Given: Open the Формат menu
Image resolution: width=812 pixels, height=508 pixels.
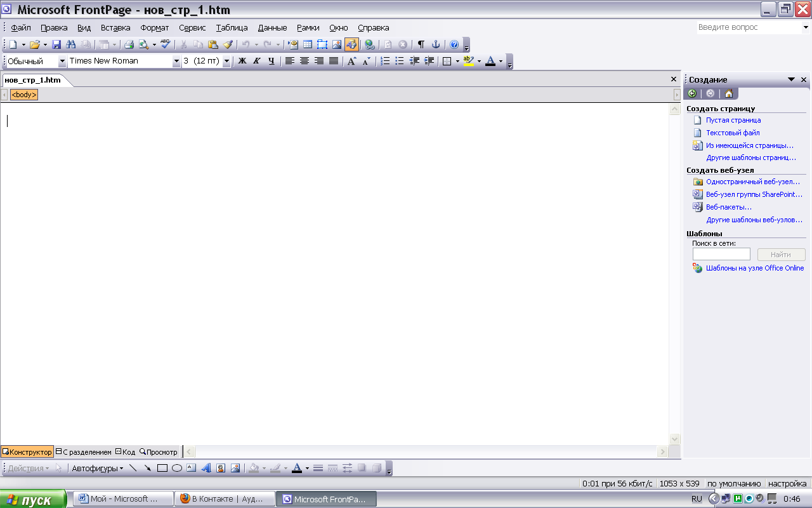Looking at the screenshot, I should (x=155, y=27).
